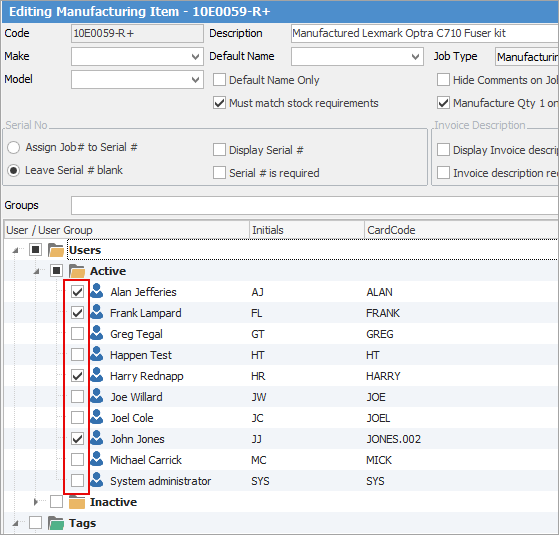Click Joel Cole user icon
Screen dimensions: 559x535
(x=97, y=417)
